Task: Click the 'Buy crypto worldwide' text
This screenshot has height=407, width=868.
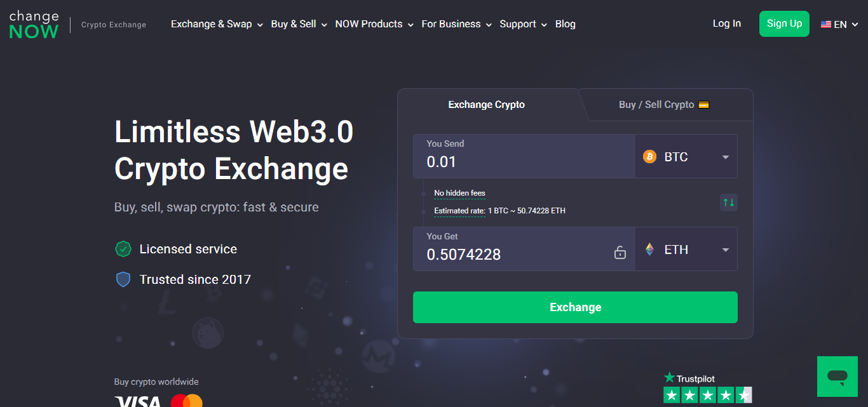Action: click(156, 382)
